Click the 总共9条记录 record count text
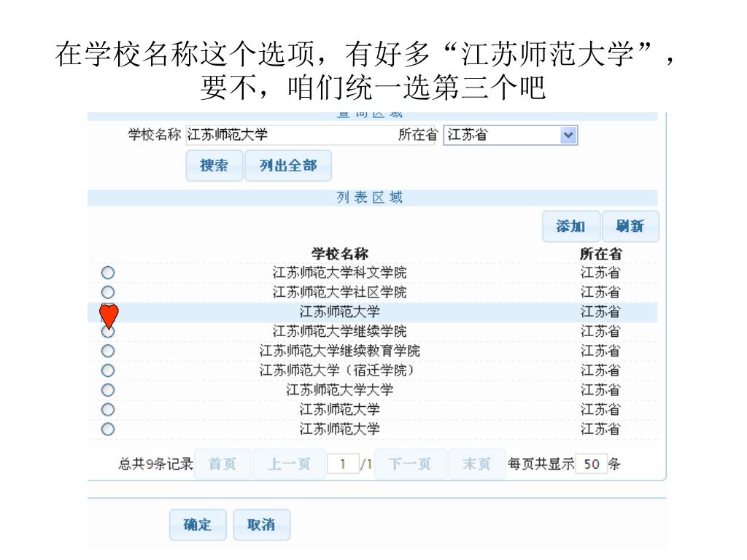Viewport: 747px width, 560px height. point(156,464)
